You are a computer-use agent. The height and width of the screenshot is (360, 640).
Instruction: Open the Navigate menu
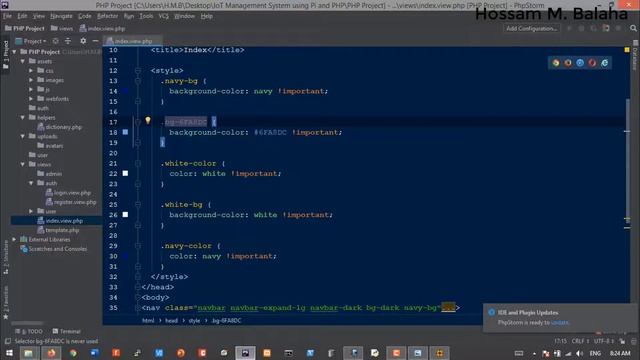pos(61,16)
